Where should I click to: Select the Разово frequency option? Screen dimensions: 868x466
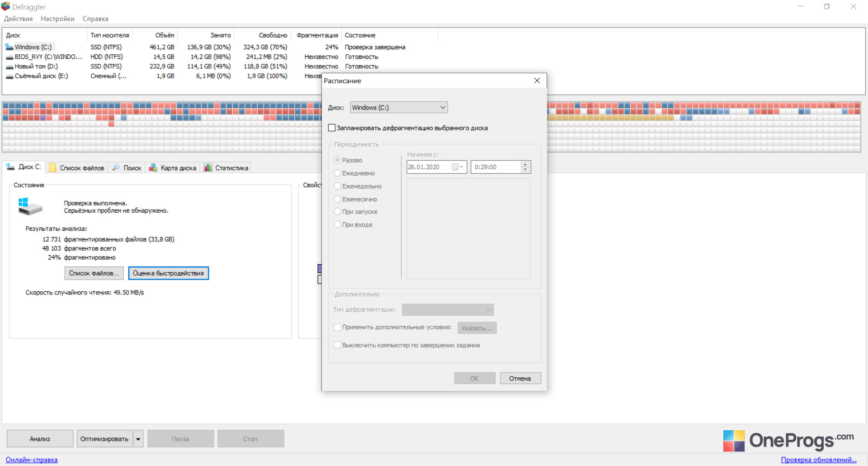[x=337, y=160]
